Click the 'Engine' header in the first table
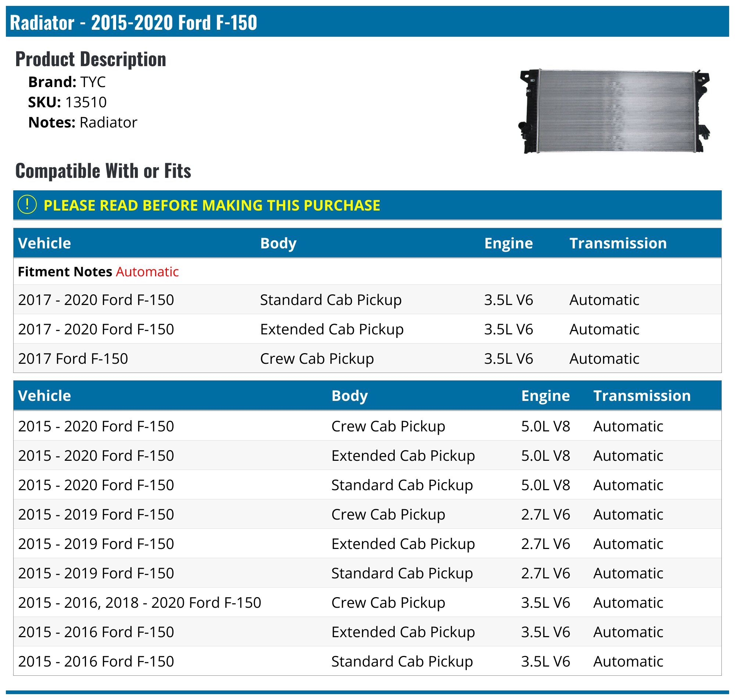This screenshot has height=700, width=735. coord(509,243)
